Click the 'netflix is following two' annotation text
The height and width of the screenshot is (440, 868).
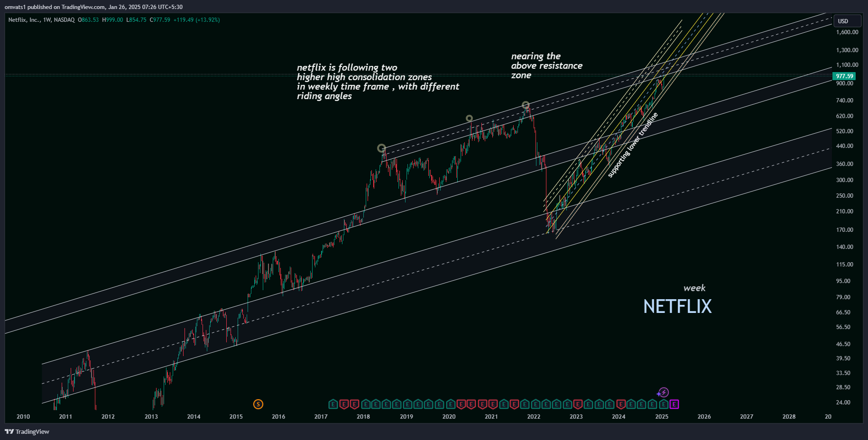[x=347, y=67]
